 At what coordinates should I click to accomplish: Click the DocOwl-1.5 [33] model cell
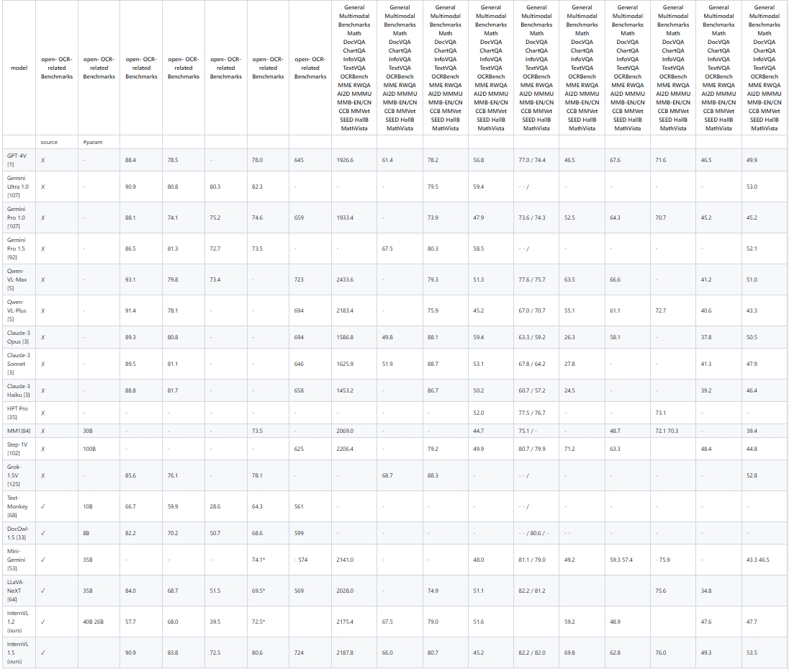tap(19, 533)
